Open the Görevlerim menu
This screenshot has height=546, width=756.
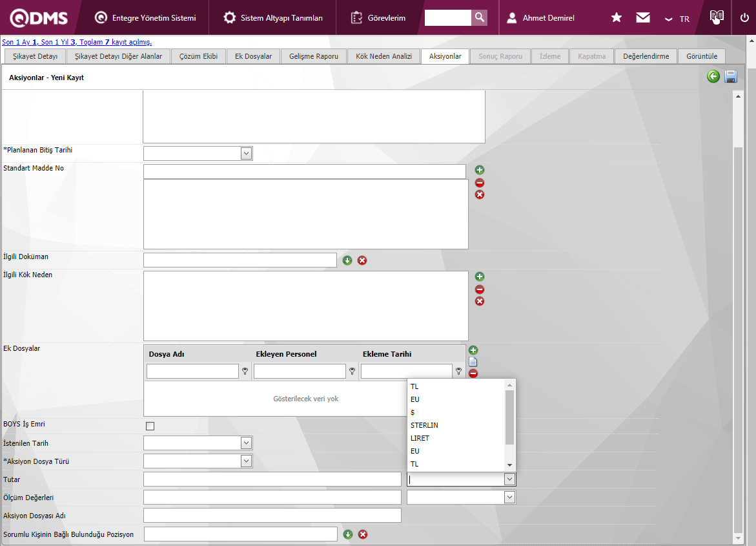[378, 18]
